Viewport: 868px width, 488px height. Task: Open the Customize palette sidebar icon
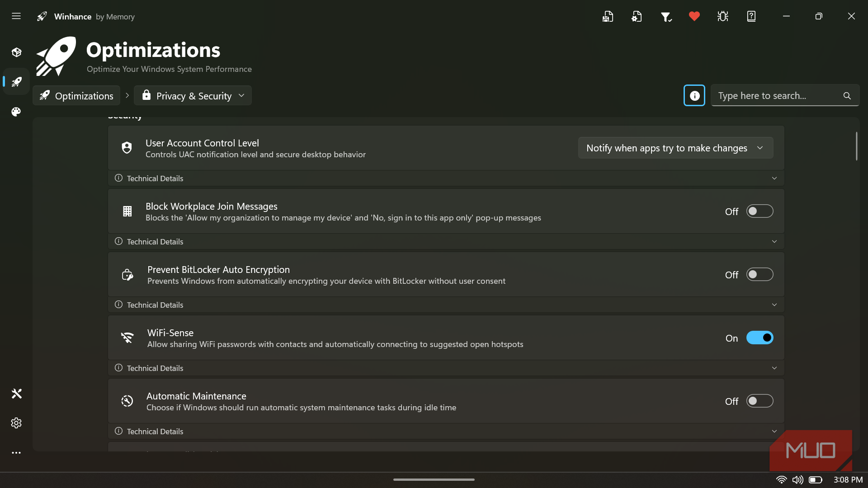16,112
